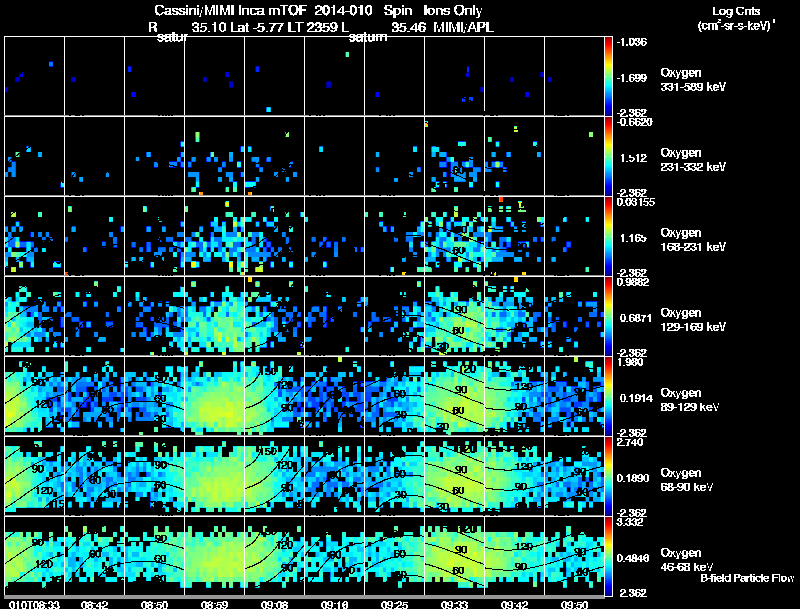Click the MIMI/APL text in the header
This screenshot has width=800, height=609.
[463, 27]
